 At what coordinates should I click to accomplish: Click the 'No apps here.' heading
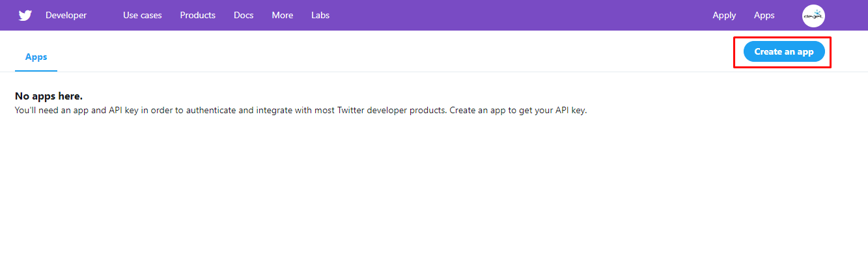click(x=49, y=96)
